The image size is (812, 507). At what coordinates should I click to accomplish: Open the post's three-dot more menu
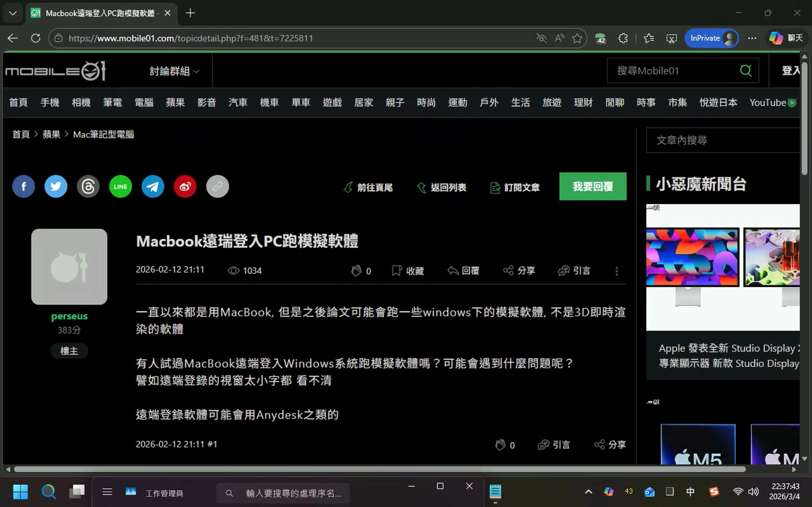[x=616, y=271]
